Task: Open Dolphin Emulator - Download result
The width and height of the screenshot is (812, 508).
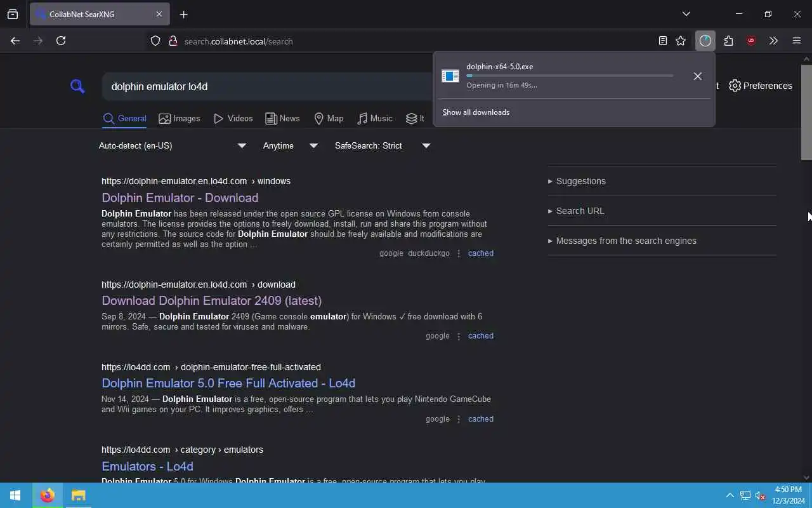Action: pos(180,197)
